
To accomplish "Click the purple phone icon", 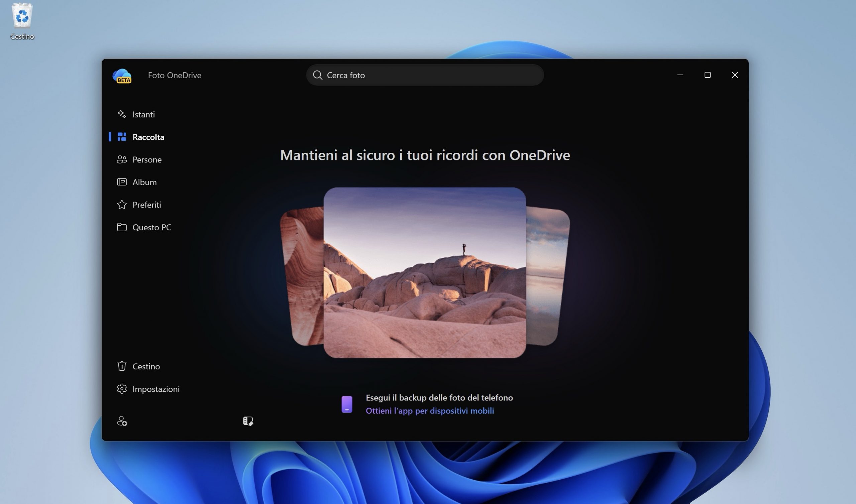I will pos(347,404).
